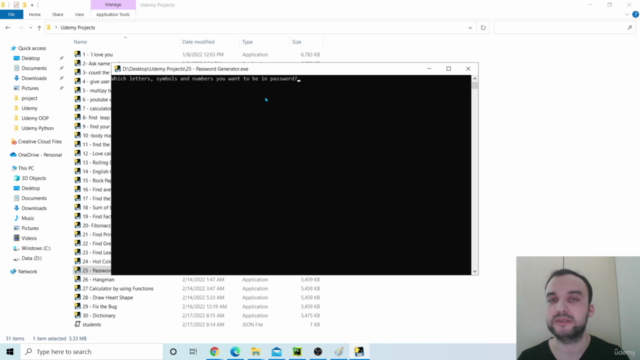Open pinned Desktop under Quick access
Image resolution: width=640 pixels, height=360 pixels.
pos(31,58)
